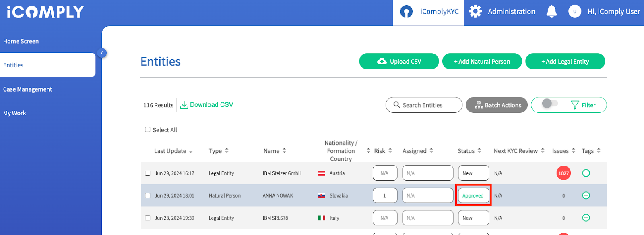Select the ANNA NOWAK row checkbox
Screen dimensions: 644x235
click(x=147, y=195)
